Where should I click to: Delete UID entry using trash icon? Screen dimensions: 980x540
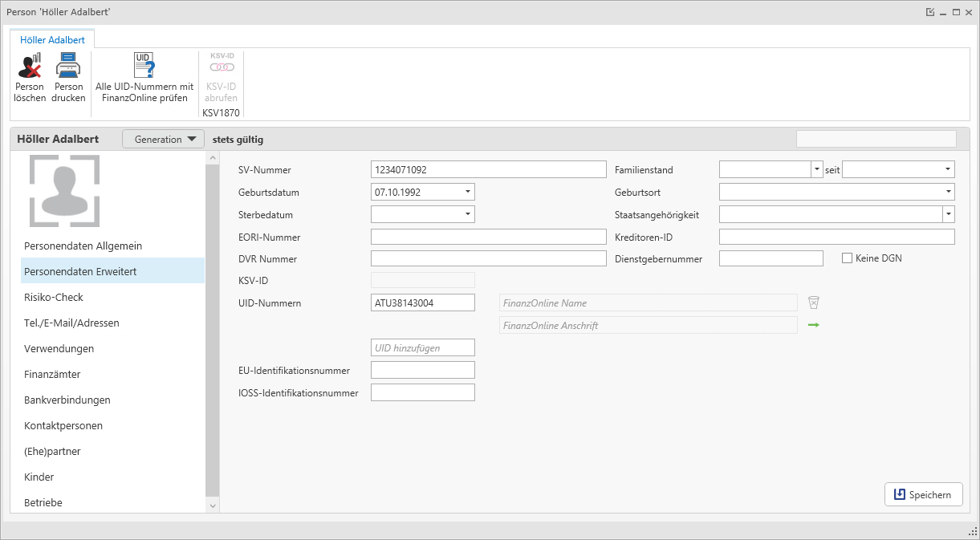pyautogui.click(x=813, y=302)
